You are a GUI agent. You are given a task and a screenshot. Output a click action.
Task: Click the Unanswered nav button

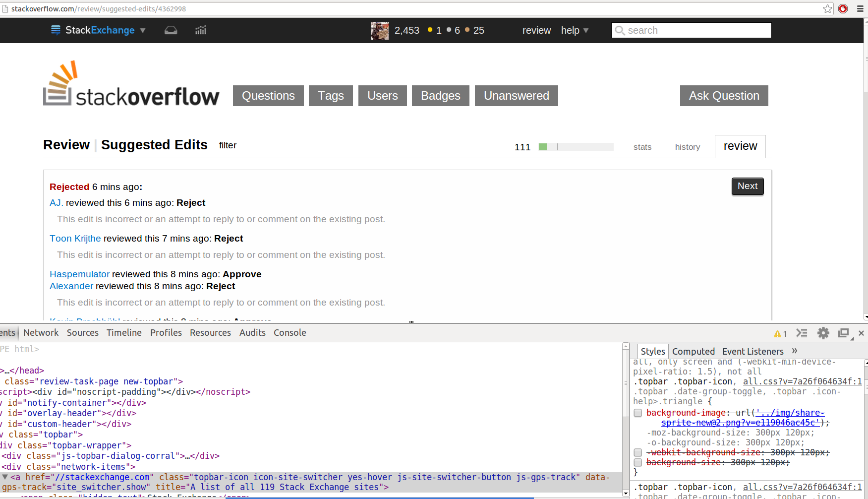tap(517, 96)
